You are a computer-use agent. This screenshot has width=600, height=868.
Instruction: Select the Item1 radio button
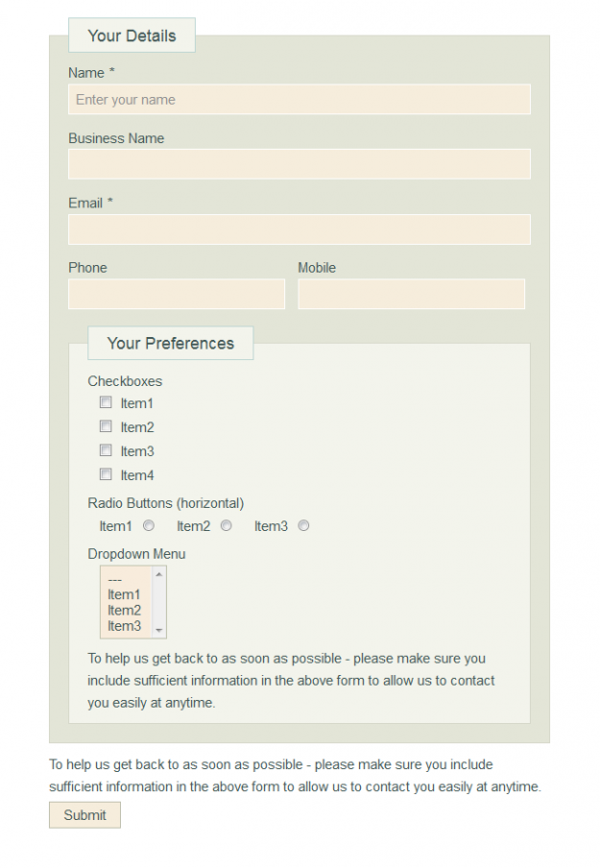point(149,525)
